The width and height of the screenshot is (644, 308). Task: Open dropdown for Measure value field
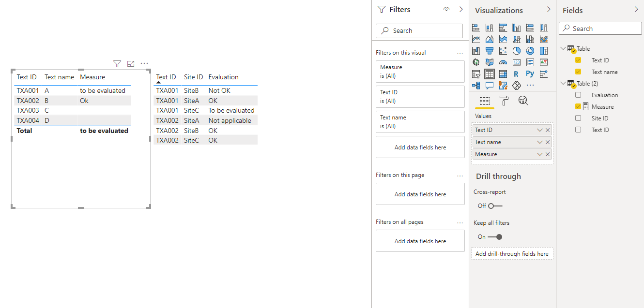click(x=540, y=154)
